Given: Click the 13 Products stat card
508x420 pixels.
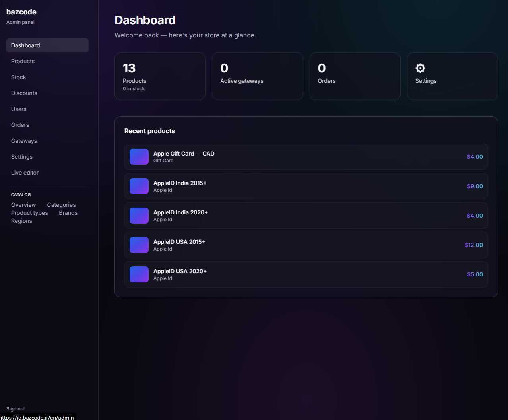Looking at the screenshot, I should click(x=160, y=76).
